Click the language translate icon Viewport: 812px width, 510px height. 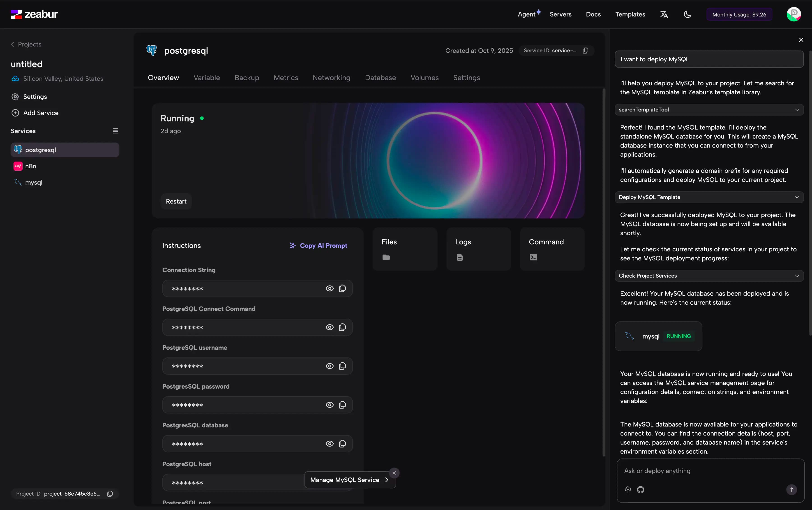pos(664,14)
